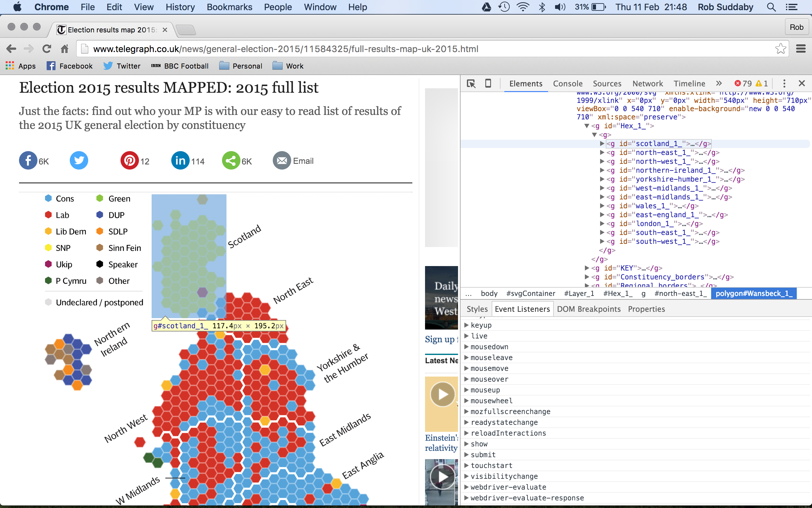Open the BBC Football bookmark
812x508 pixels.
180,66
